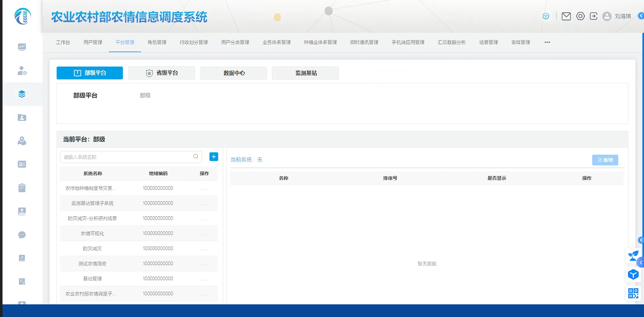Open actions dots for 基站管理 row
The height and width of the screenshot is (317, 644).
click(x=204, y=279)
